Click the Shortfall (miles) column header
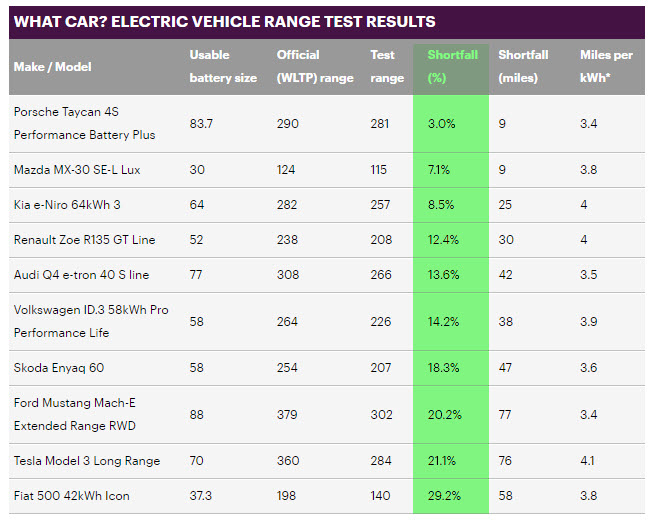The width and height of the screenshot is (651, 522). [x=524, y=67]
